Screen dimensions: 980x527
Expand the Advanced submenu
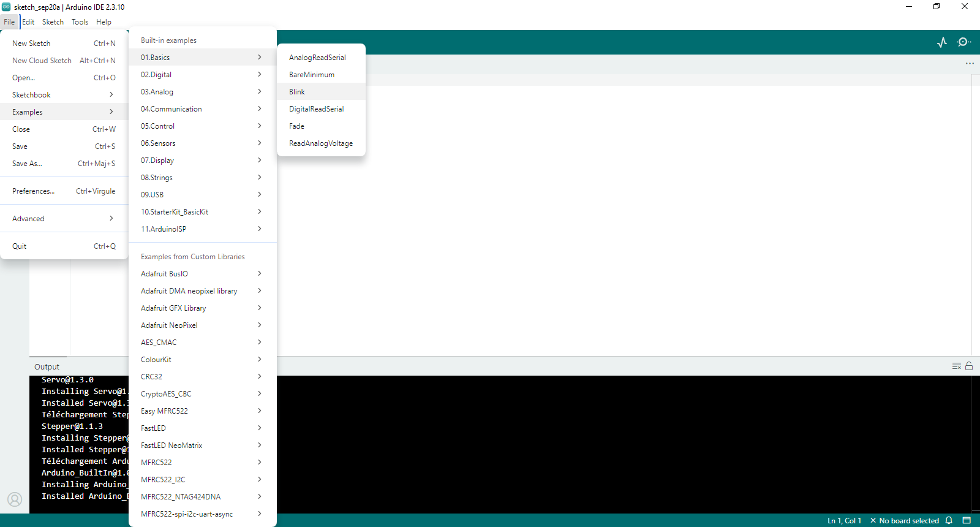tap(64, 219)
